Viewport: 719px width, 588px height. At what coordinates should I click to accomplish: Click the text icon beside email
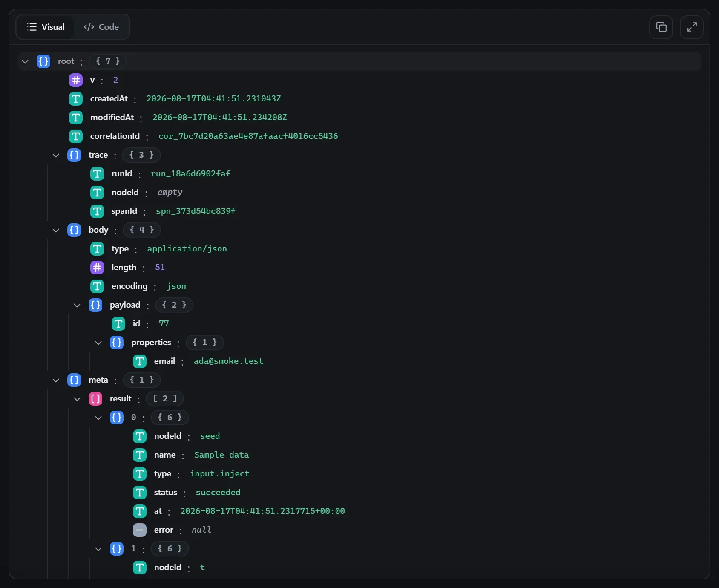(x=140, y=361)
